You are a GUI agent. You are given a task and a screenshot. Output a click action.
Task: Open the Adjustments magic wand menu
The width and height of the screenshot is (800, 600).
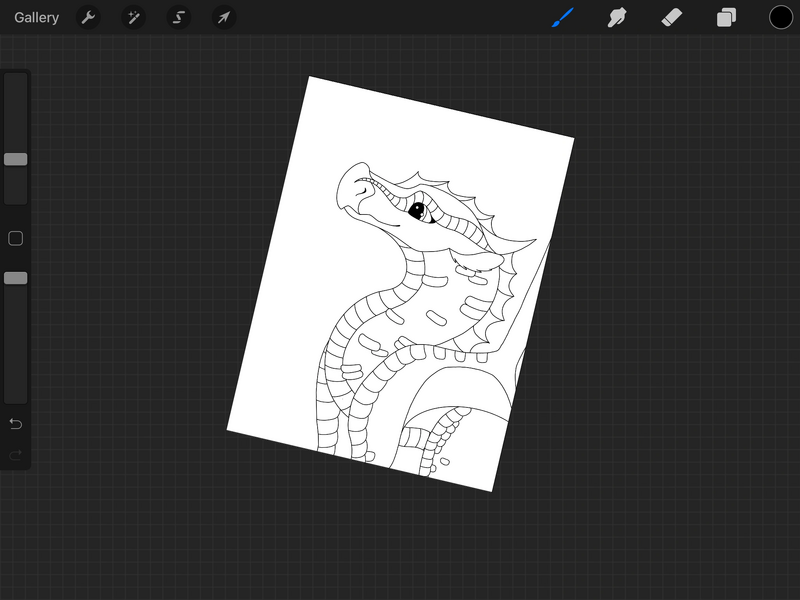(x=133, y=17)
